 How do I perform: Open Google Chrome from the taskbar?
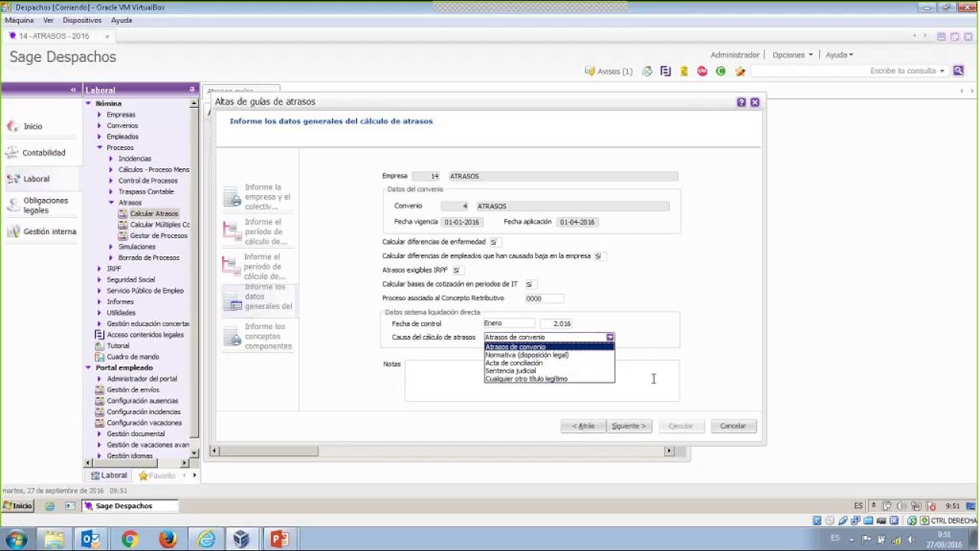129,540
